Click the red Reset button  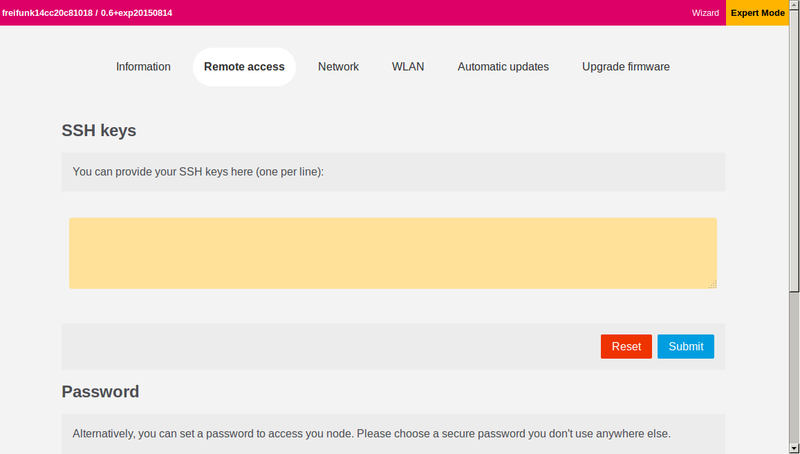click(626, 346)
